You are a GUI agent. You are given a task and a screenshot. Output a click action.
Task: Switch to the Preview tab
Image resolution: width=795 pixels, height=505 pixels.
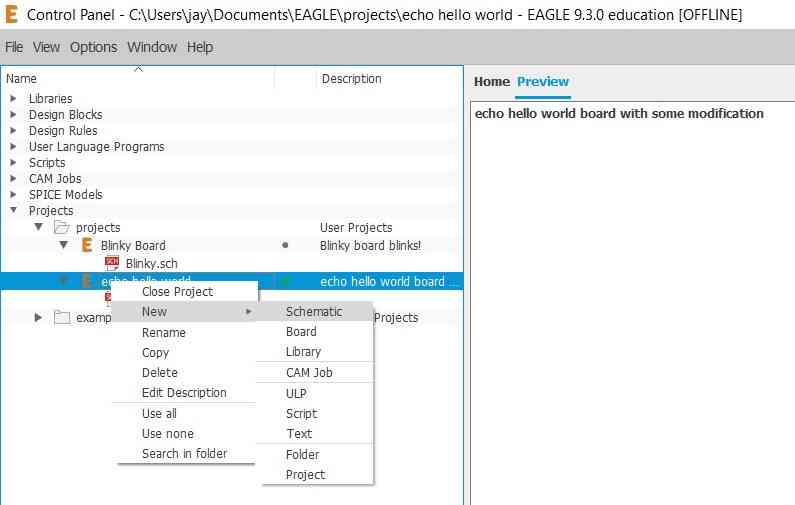coord(543,82)
